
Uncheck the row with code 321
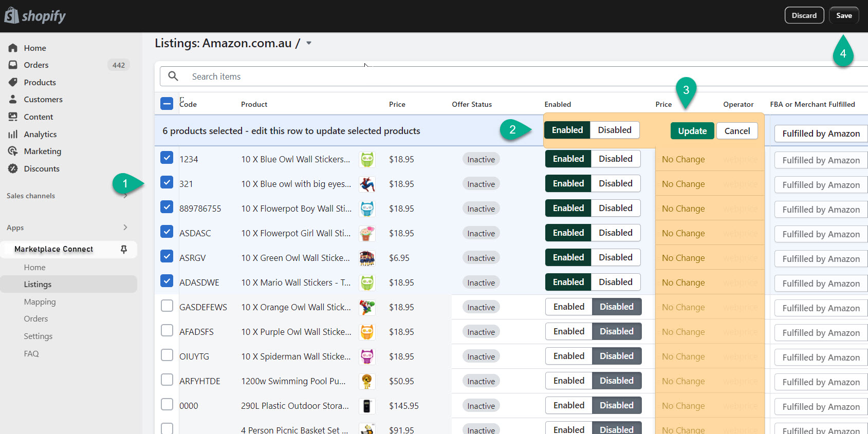[167, 182]
